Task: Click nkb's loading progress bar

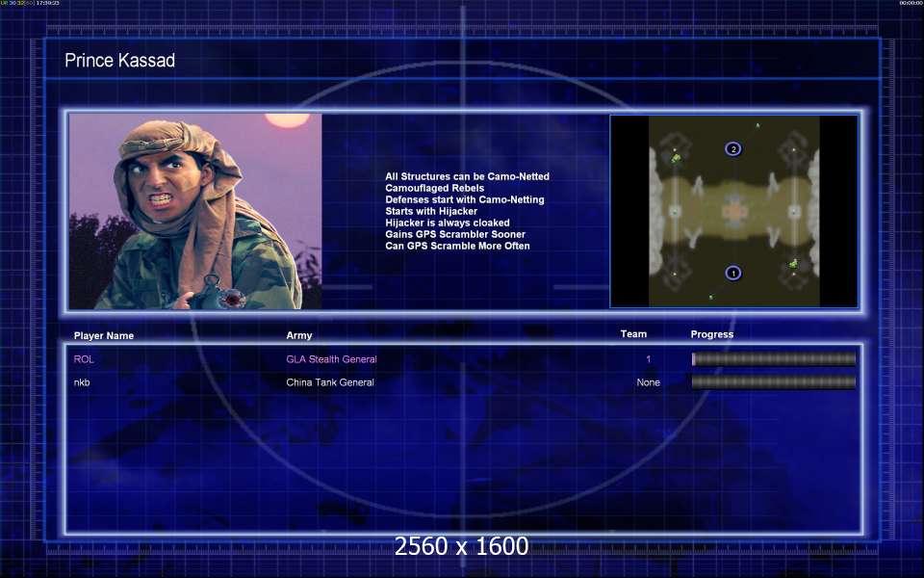Action: point(773,382)
